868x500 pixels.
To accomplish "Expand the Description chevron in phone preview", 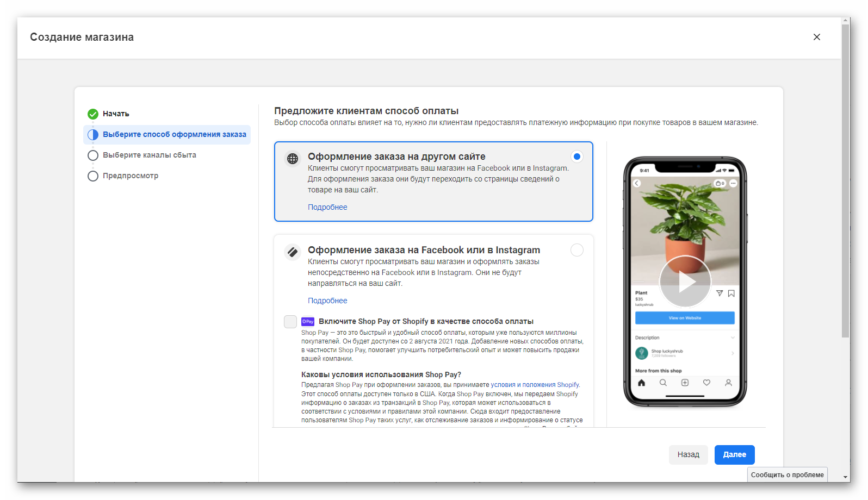I will coord(733,338).
